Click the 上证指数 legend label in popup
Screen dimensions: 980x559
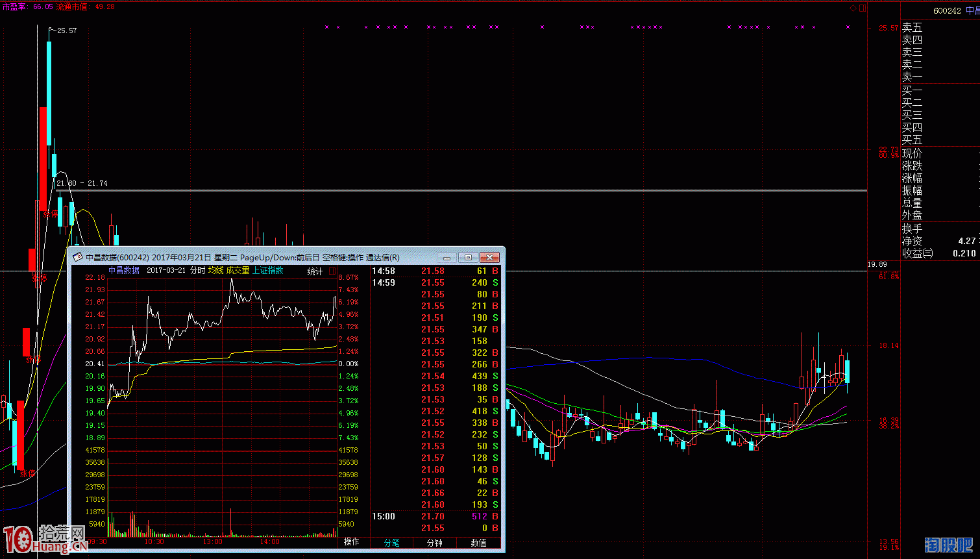[x=267, y=271]
